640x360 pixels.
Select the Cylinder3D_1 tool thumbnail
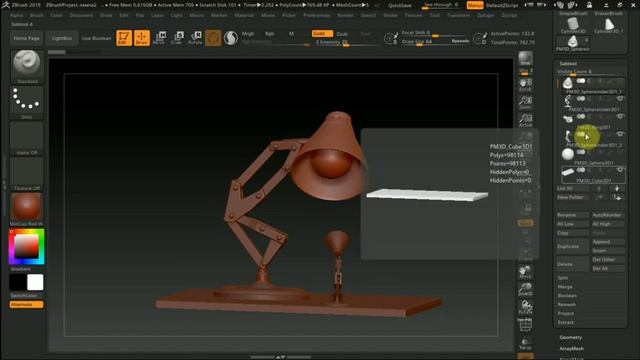[x=609, y=25]
